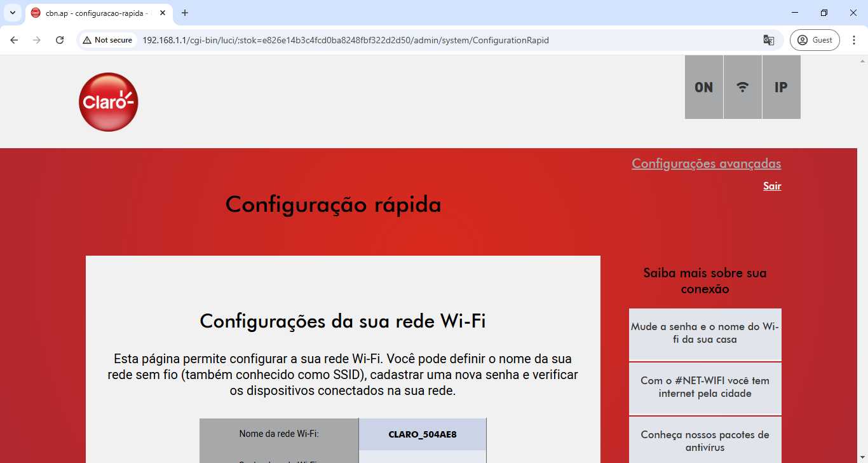Screen dimensions: 868x463
Task: Switch to the cbn.ap configuracao-rapida tab
Action: pos(95,13)
